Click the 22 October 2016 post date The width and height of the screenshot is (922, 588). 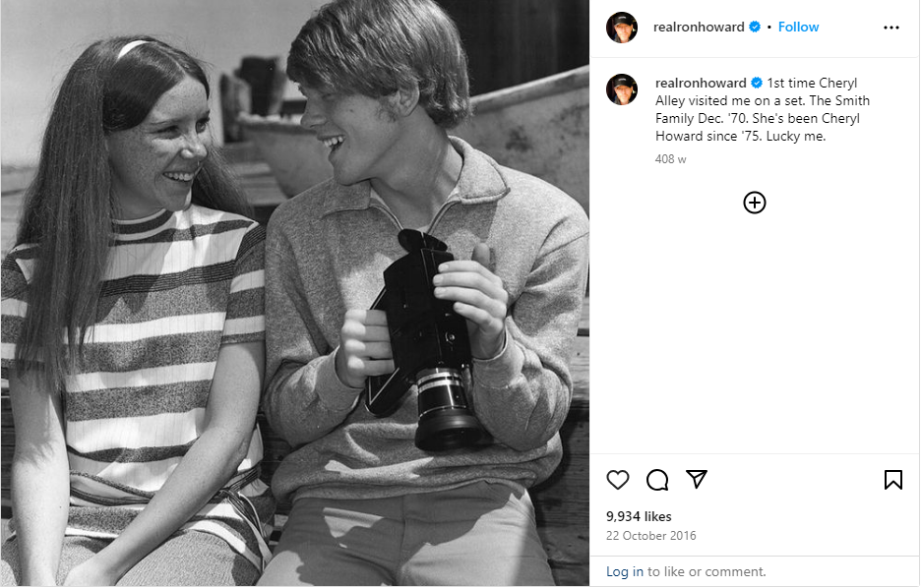(x=650, y=536)
